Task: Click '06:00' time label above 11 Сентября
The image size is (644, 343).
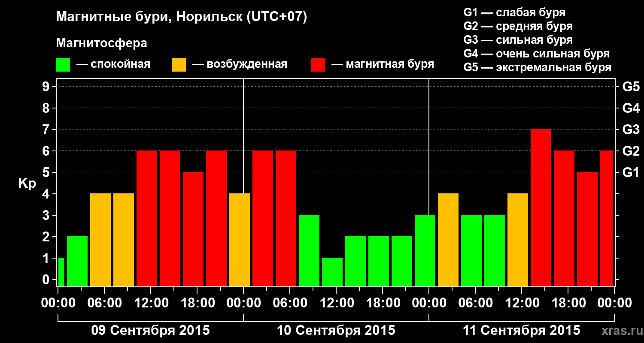Action: [x=475, y=303]
